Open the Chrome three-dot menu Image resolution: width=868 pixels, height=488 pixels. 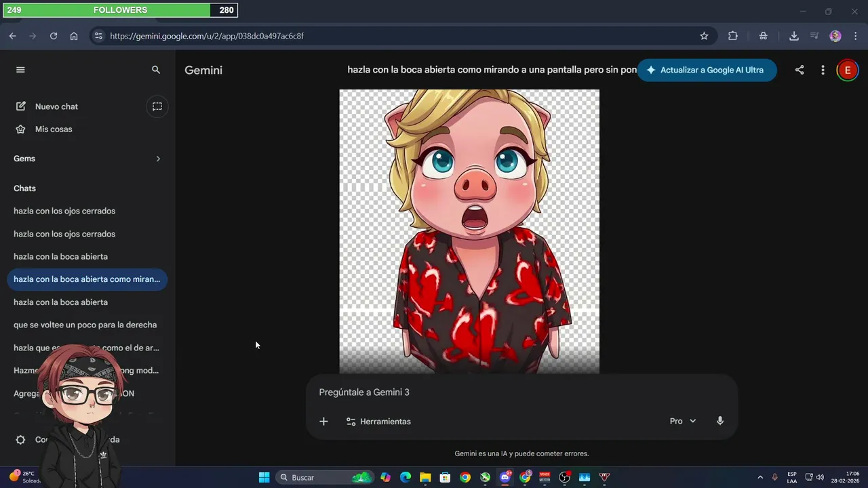(856, 36)
